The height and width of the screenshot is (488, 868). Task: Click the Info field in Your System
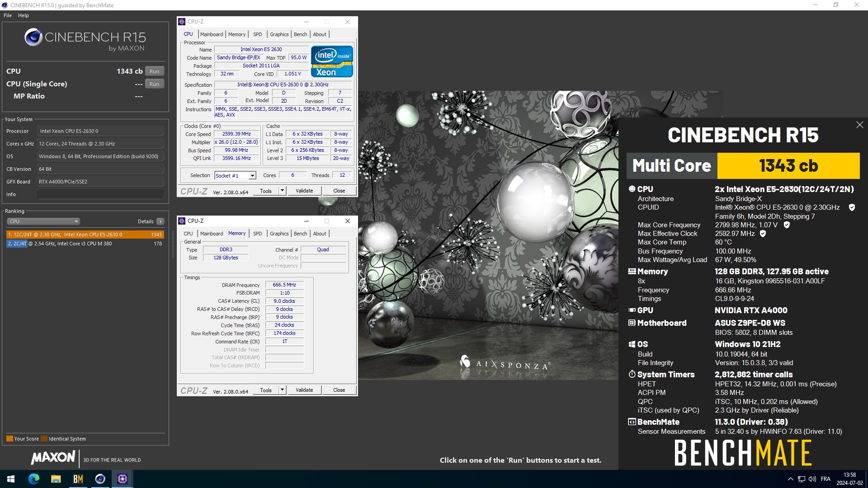tap(100, 194)
